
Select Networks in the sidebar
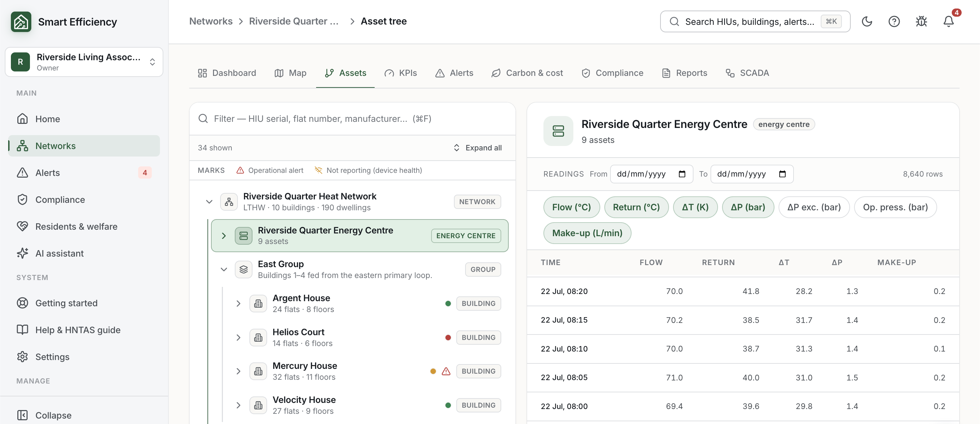(x=84, y=146)
